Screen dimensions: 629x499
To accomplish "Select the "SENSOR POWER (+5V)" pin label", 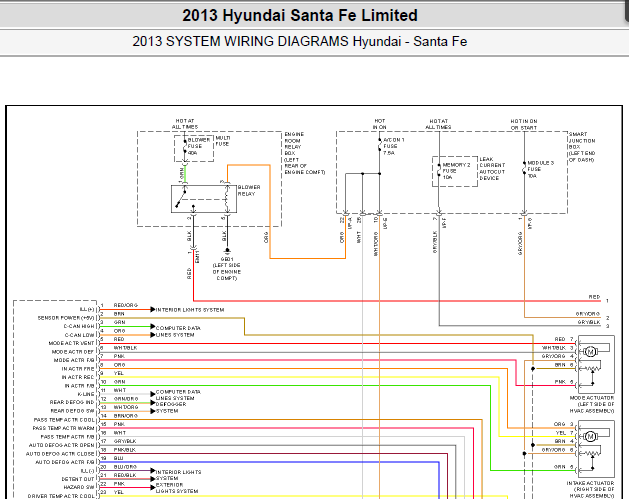I will 66,318.
